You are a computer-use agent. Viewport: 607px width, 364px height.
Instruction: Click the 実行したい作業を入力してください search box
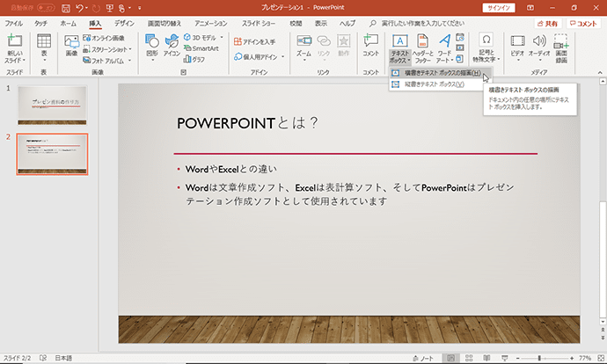coord(422,23)
